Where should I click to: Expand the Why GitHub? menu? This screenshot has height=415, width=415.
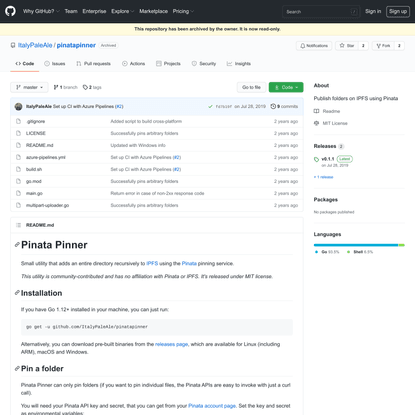pos(41,11)
